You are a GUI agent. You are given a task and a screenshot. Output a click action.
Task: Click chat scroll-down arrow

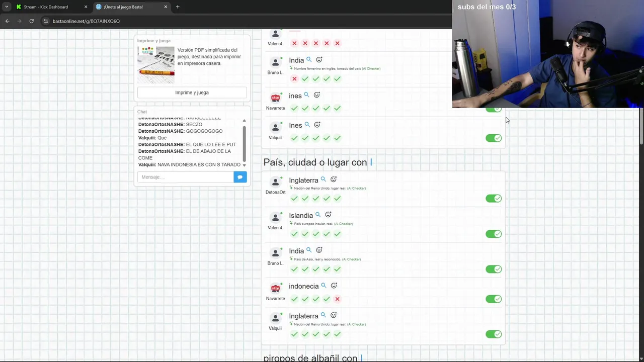point(245,165)
